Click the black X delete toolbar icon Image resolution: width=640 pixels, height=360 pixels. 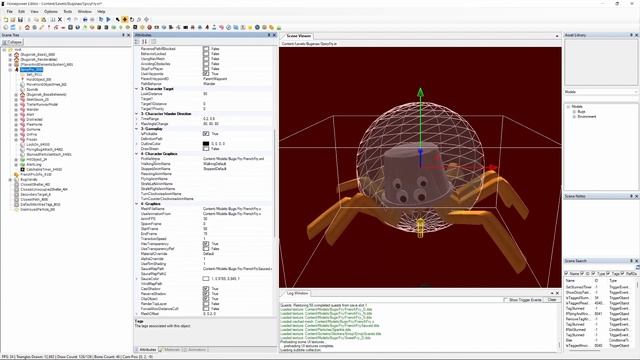pyautogui.click(x=60, y=20)
